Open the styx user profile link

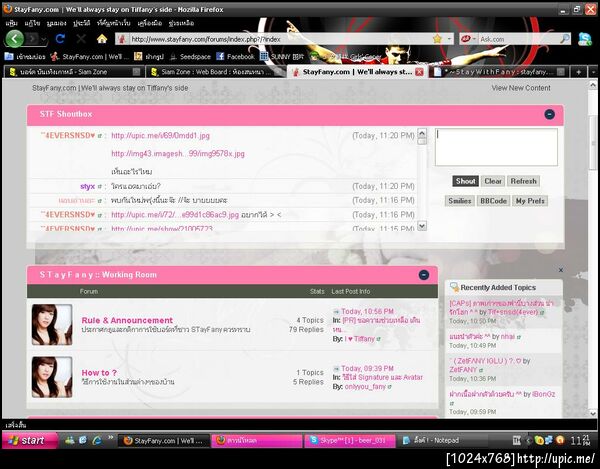click(87, 187)
